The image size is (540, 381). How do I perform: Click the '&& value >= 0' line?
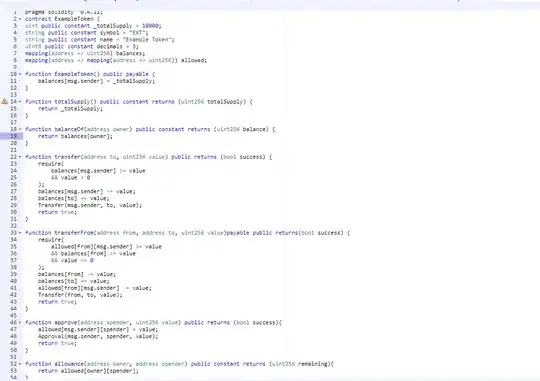click(x=72, y=260)
